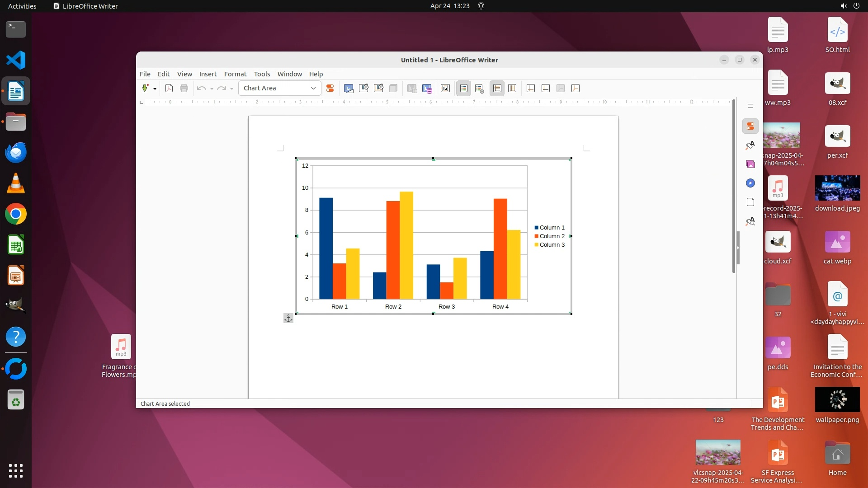This screenshot has width=868, height=488.
Task: Click the Column 2 legend entry
Action: [x=552, y=236]
